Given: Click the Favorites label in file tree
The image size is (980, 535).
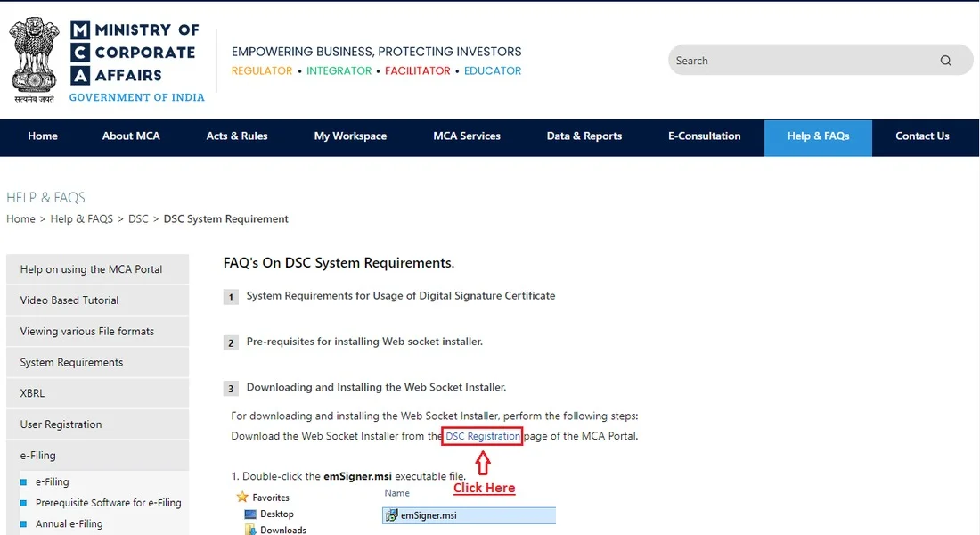Looking at the screenshot, I should [x=271, y=498].
